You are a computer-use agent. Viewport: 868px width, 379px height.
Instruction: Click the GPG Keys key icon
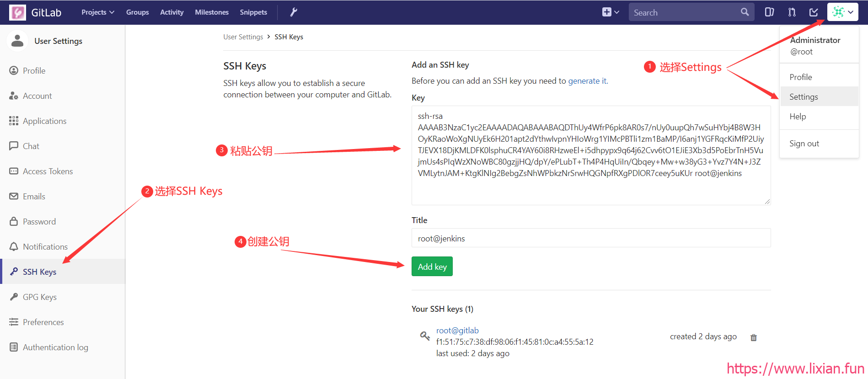click(x=14, y=297)
